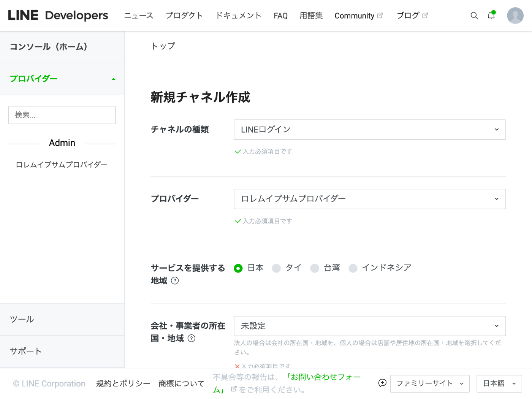Open the FAQ menu item
532x399 pixels.
click(281, 16)
